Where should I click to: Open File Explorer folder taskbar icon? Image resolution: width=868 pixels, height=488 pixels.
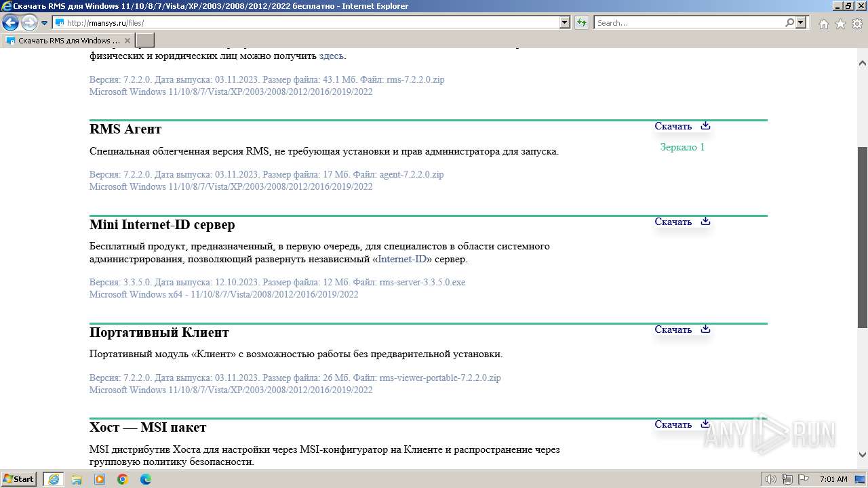click(x=77, y=479)
